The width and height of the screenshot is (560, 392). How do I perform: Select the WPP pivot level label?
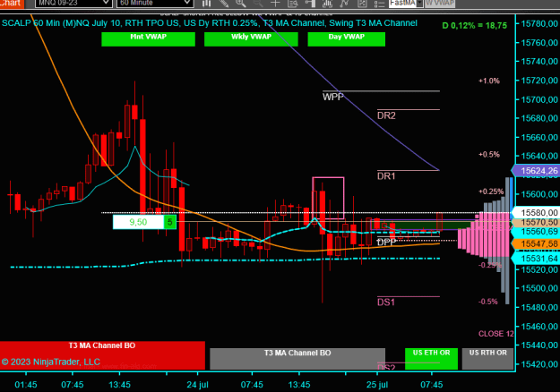[332, 97]
